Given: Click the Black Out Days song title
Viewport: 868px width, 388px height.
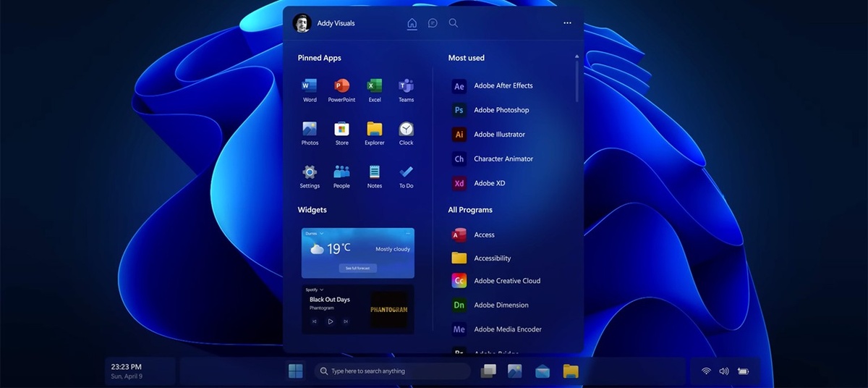Looking at the screenshot, I should (330, 300).
